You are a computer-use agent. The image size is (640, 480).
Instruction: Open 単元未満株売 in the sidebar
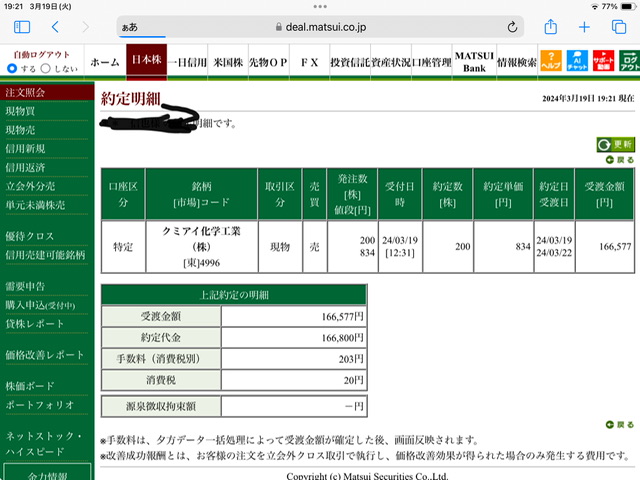[36, 205]
